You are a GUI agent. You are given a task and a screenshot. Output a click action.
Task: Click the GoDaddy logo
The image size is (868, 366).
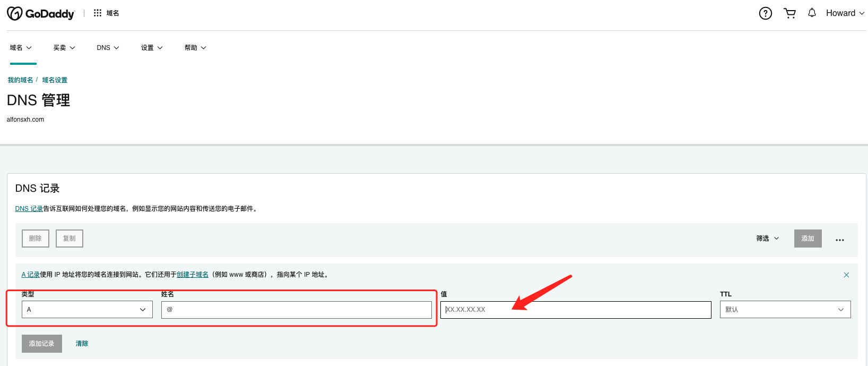(41, 13)
